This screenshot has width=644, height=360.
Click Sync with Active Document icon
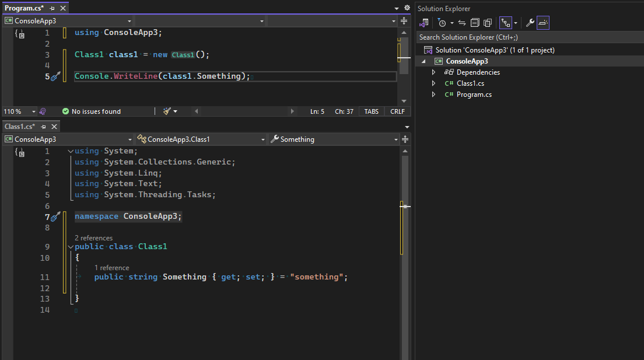click(x=462, y=23)
